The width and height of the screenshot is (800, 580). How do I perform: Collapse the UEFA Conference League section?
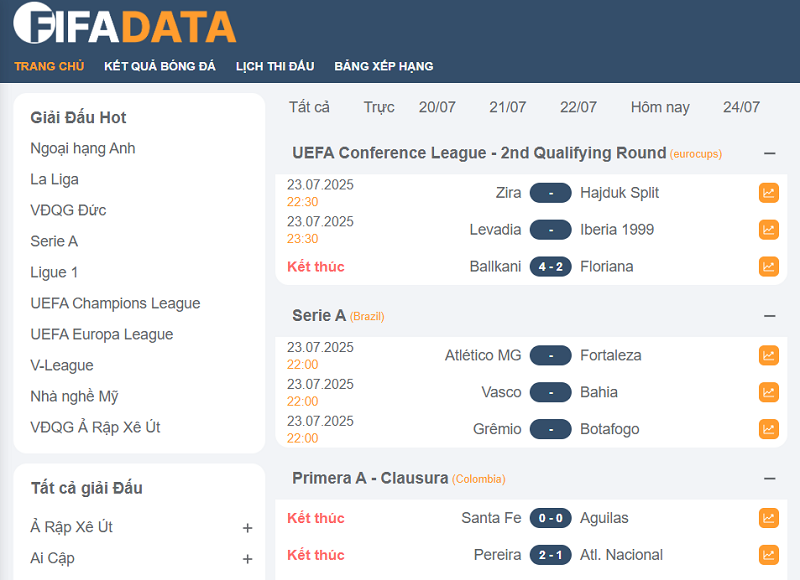769,153
